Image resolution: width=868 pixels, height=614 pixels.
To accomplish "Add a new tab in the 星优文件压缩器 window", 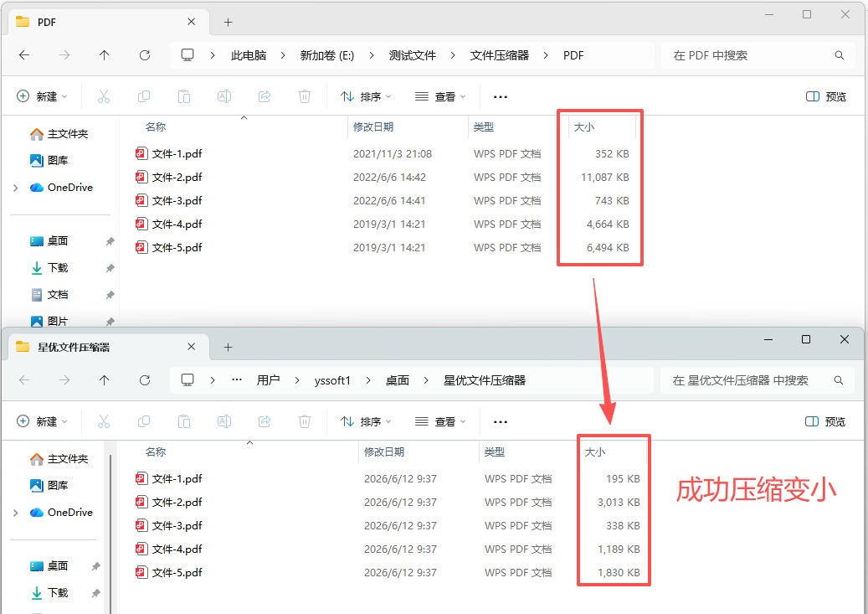I will coord(228,347).
